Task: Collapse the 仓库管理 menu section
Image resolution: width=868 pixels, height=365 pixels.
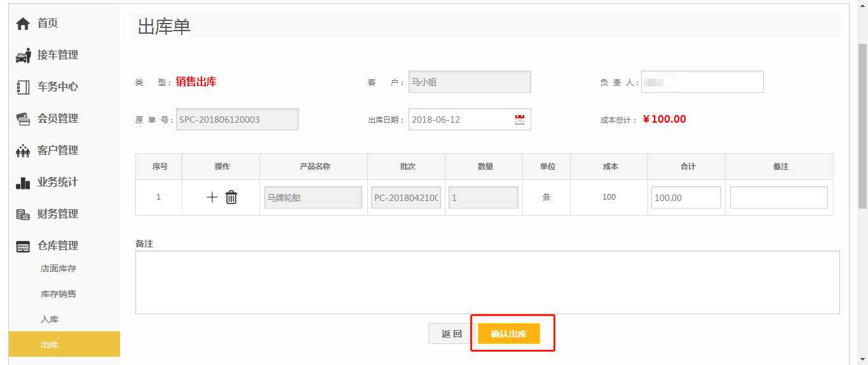Action: (x=57, y=245)
